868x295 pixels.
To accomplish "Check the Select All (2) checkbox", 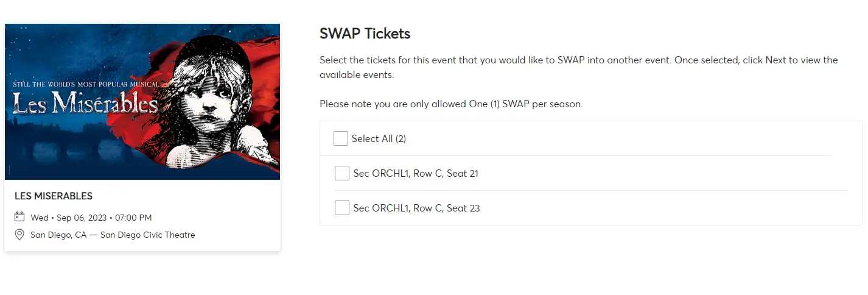I will pos(340,138).
